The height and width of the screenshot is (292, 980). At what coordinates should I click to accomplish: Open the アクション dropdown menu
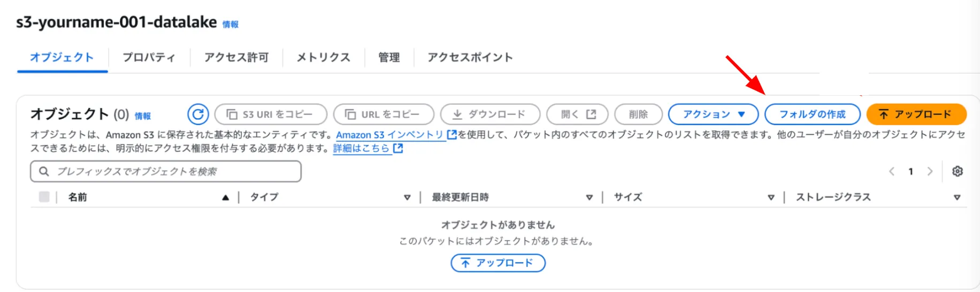click(x=713, y=114)
